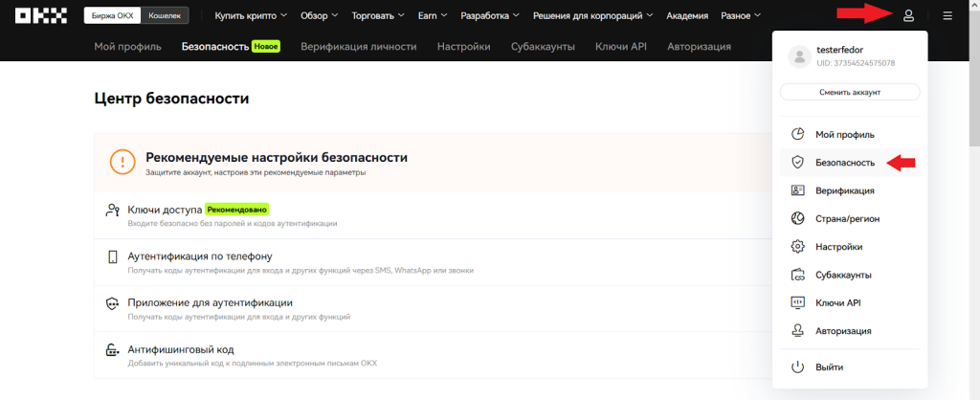The width and height of the screenshot is (980, 400).
Task: Click the Ключи API icon in dropdown
Action: pos(797,302)
